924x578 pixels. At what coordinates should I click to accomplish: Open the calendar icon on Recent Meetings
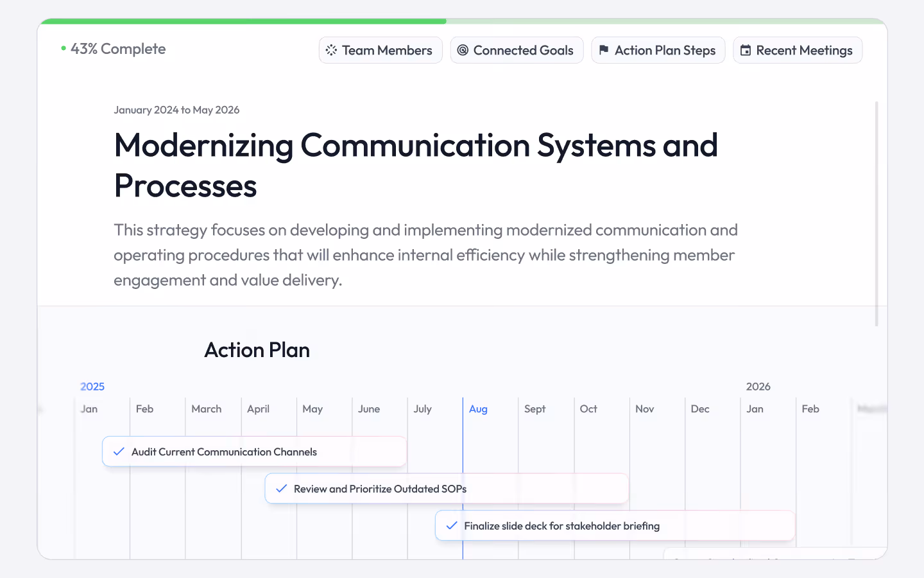coord(746,49)
